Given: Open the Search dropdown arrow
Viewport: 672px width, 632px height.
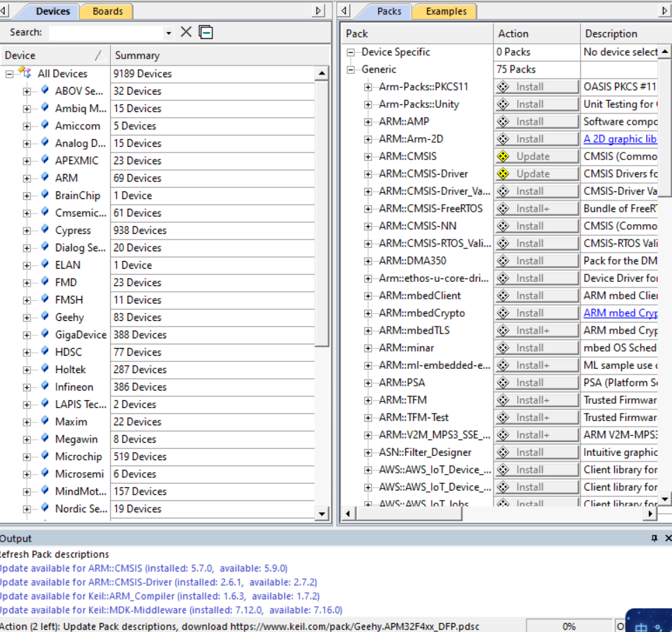Looking at the screenshot, I should click(169, 33).
